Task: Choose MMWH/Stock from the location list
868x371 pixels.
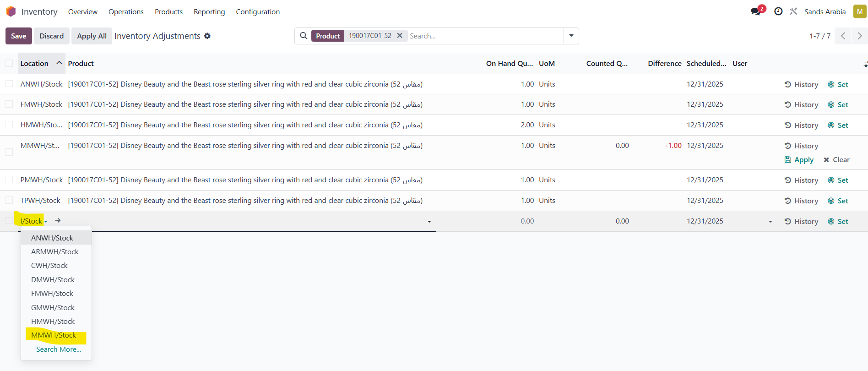Action: pyautogui.click(x=56, y=335)
